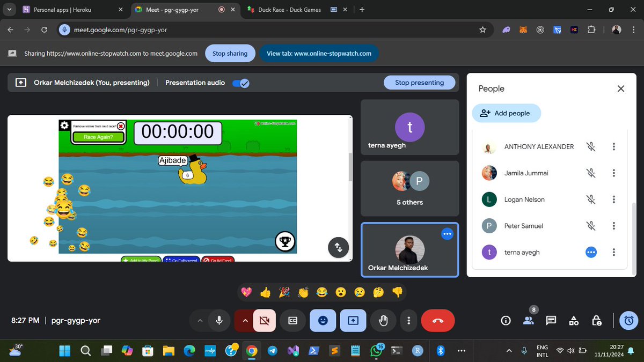The height and width of the screenshot is (362, 644).
Task: Open the emoji reactions button
Action: coord(323,321)
